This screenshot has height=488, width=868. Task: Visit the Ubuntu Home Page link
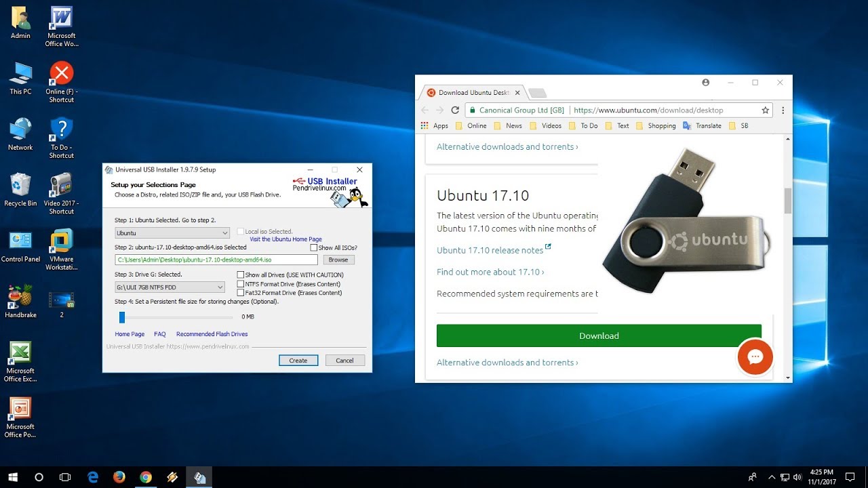coord(285,239)
